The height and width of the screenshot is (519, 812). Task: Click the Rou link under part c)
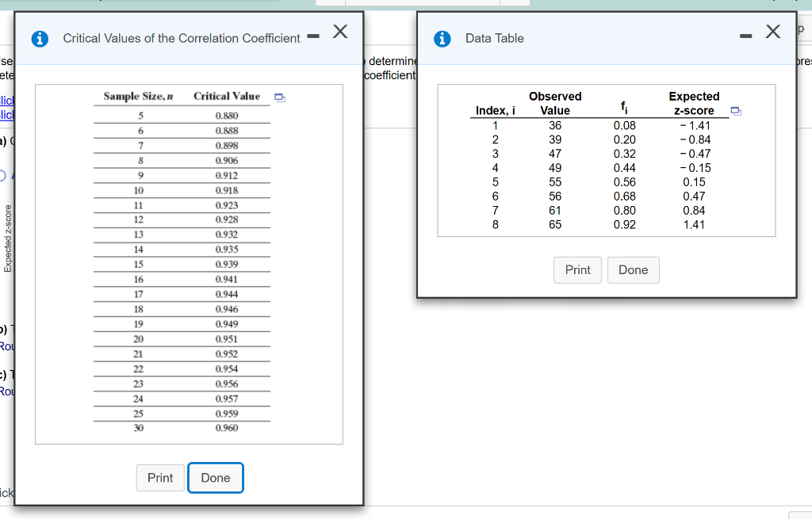point(6,391)
